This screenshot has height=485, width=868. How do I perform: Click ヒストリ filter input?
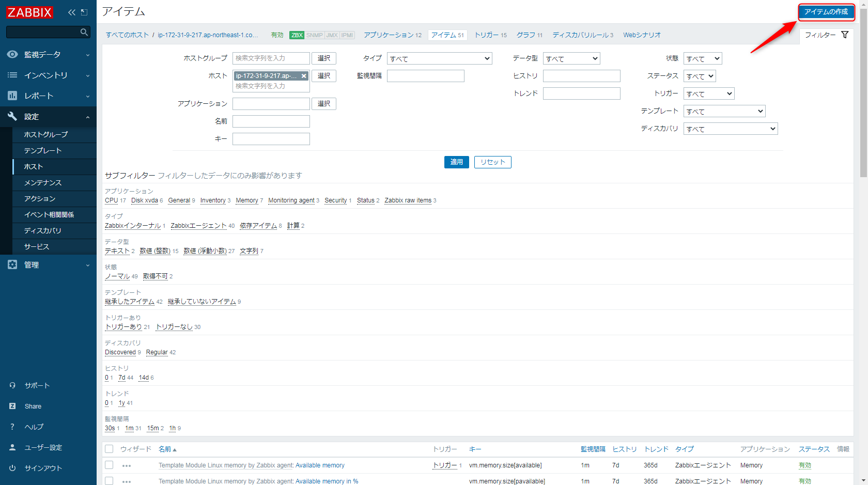[x=582, y=76]
